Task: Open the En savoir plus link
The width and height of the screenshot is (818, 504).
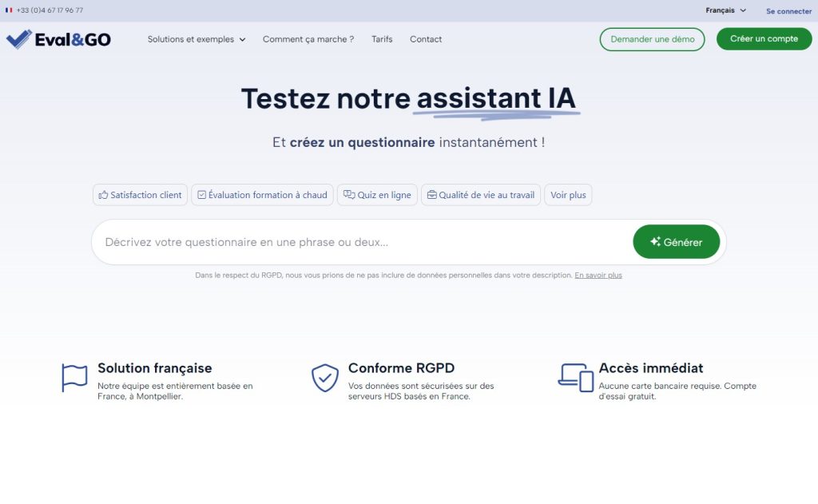Action: click(598, 276)
